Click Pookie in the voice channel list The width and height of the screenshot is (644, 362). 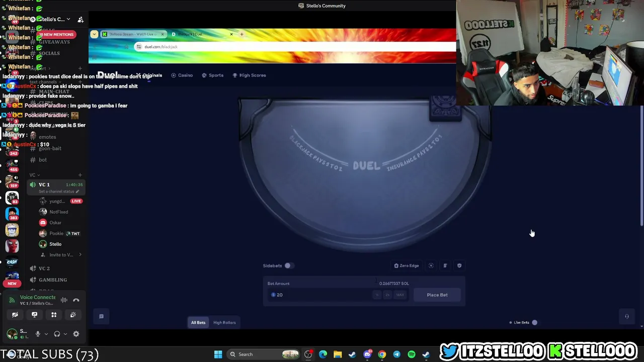pos(56,233)
